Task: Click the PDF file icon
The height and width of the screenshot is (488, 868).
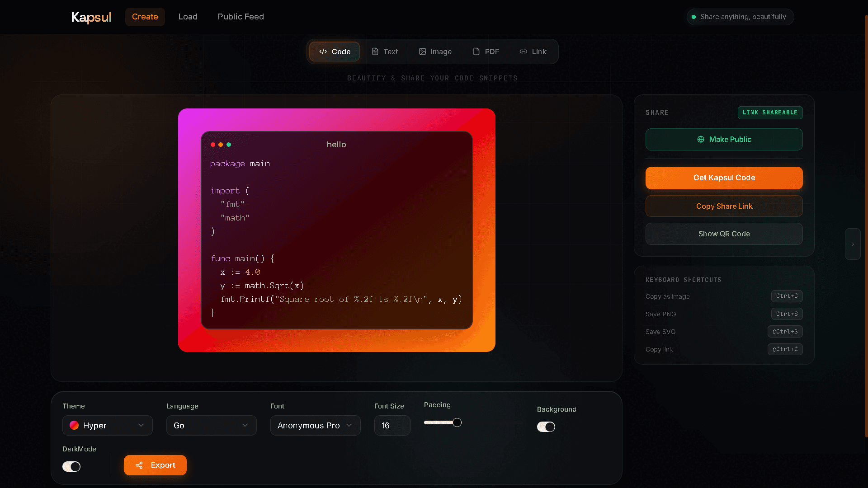Action: 476,52
